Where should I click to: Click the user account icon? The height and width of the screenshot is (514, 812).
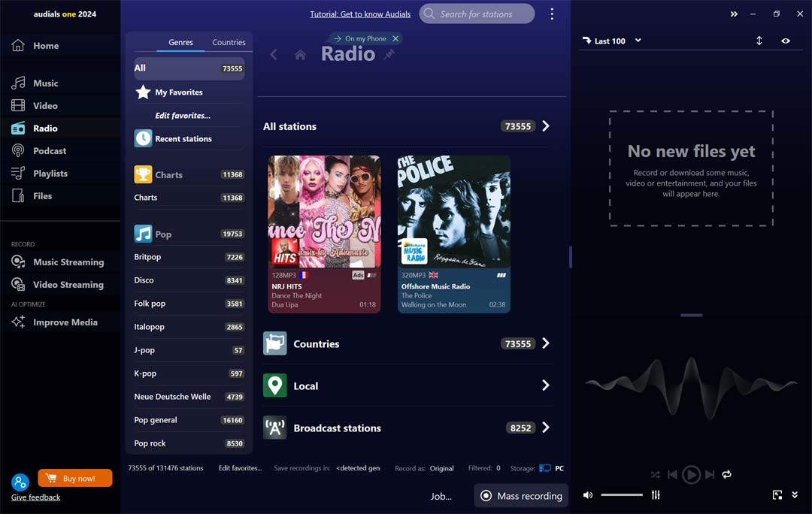[20, 482]
